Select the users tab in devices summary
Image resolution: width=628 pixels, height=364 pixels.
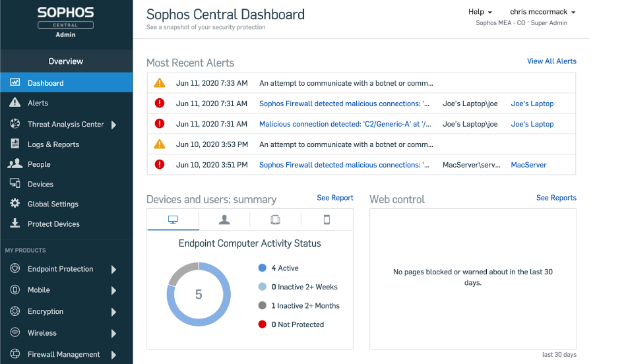[x=224, y=220]
